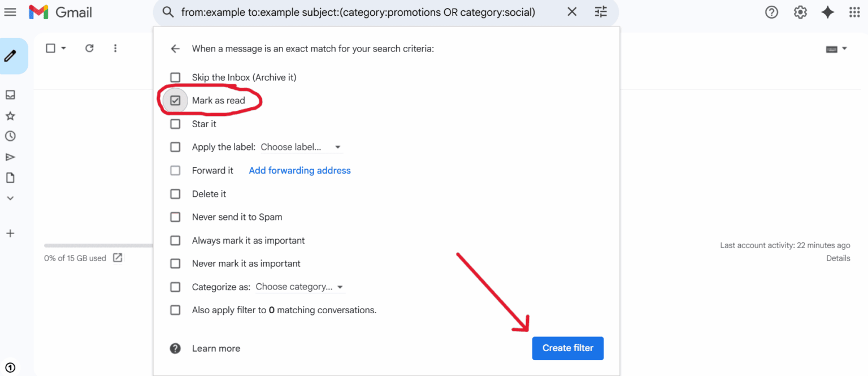Open the Choose label dropdown
868x376 pixels.
pyautogui.click(x=301, y=146)
